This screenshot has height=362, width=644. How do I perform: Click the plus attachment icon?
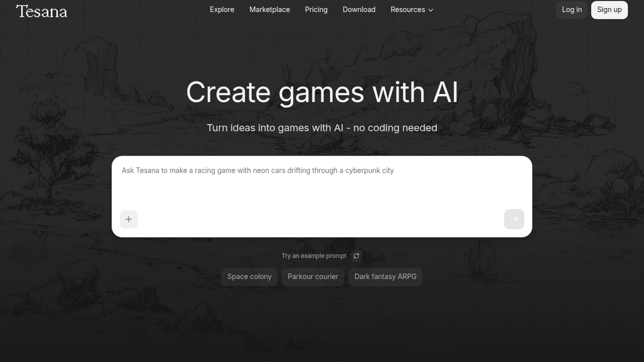click(x=128, y=219)
